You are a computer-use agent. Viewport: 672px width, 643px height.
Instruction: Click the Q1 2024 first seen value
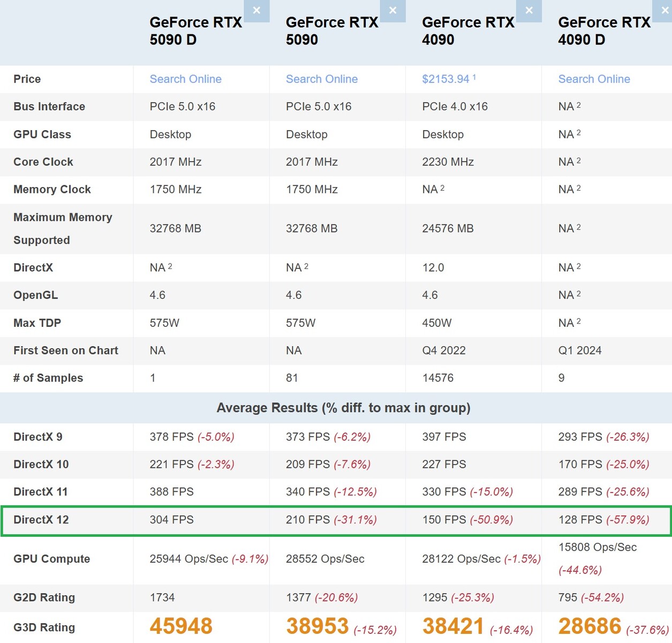pos(580,350)
